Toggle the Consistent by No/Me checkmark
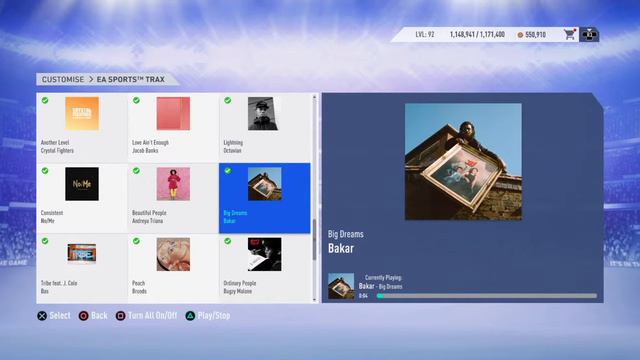Screen dimensions: 640x360 coord(45,171)
